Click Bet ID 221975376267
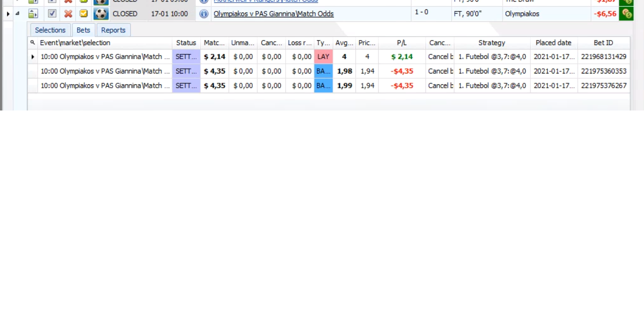 click(603, 85)
